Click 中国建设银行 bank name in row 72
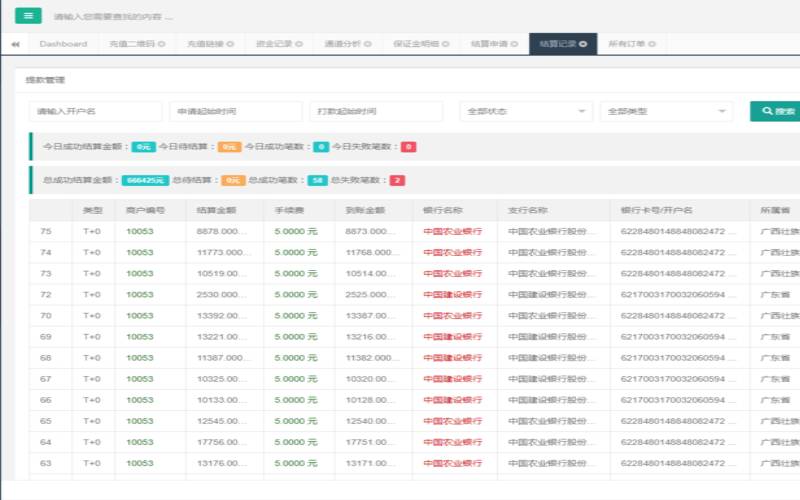800x500 pixels. (453, 294)
